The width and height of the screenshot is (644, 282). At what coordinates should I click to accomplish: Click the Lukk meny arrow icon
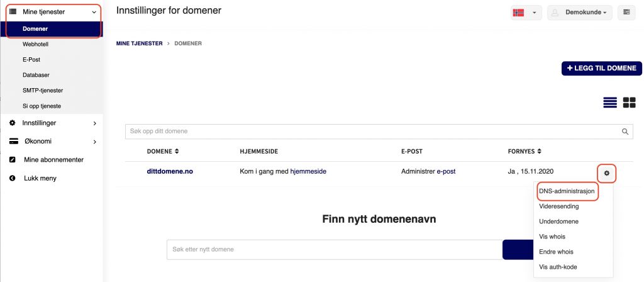pos(13,178)
